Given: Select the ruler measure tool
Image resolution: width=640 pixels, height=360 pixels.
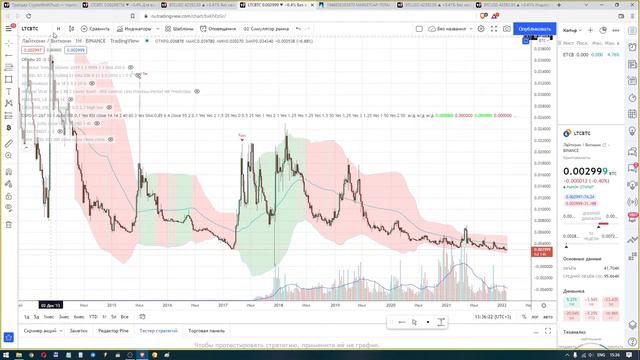Looking at the screenshot, I should point(9,144).
